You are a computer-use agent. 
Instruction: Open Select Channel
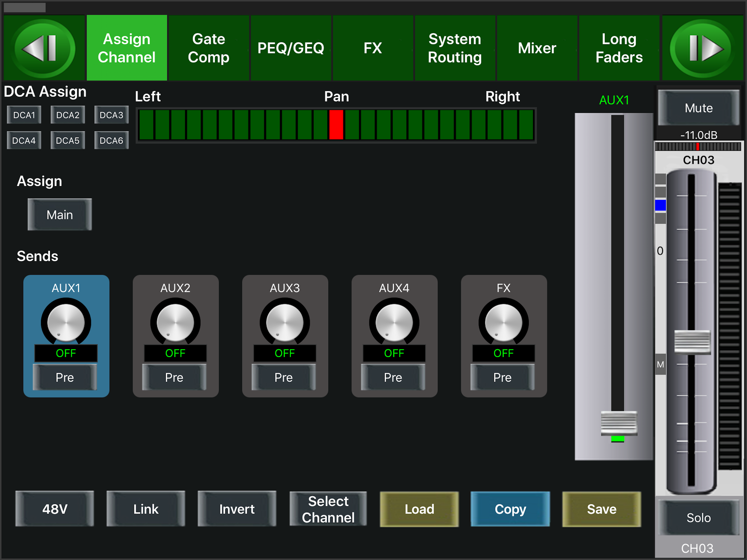(x=328, y=509)
